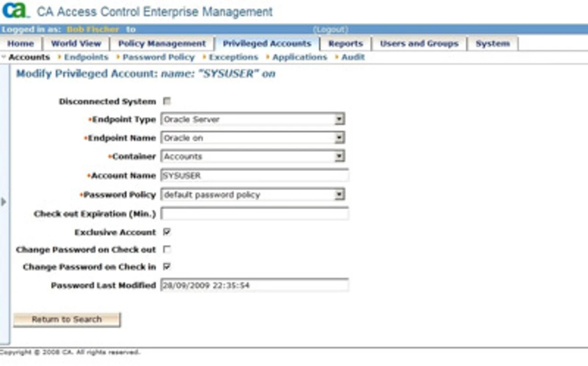Expand the left side panel arrow
The height and width of the screenshot is (366, 588).
pos(4,202)
